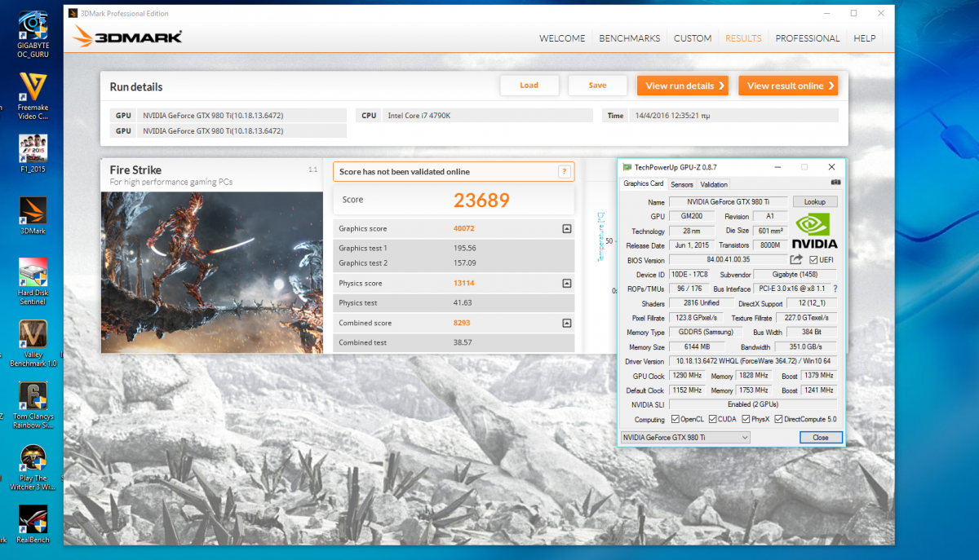Viewport: 979px width, 560px height.
Task: Switch to the Sensors tab in GPU-Z
Action: 682,184
